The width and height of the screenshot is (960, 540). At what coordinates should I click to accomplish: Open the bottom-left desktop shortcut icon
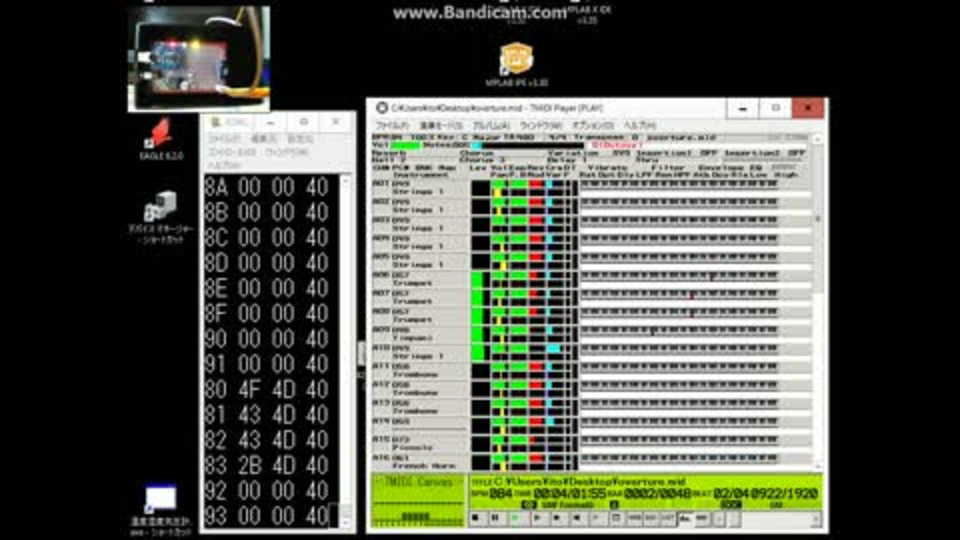pyautogui.click(x=160, y=510)
